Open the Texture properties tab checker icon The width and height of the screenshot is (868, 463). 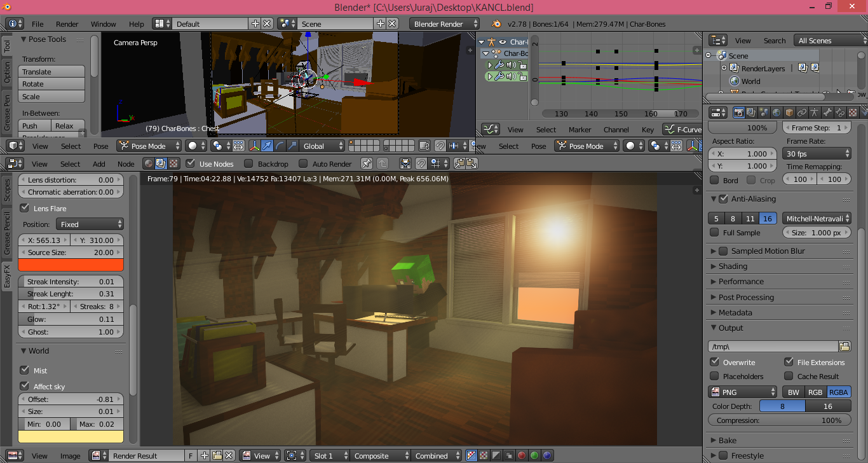(853, 113)
